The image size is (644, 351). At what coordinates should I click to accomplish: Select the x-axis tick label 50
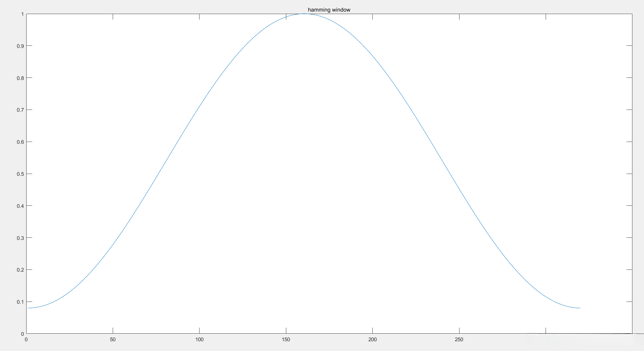click(x=113, y=339)
